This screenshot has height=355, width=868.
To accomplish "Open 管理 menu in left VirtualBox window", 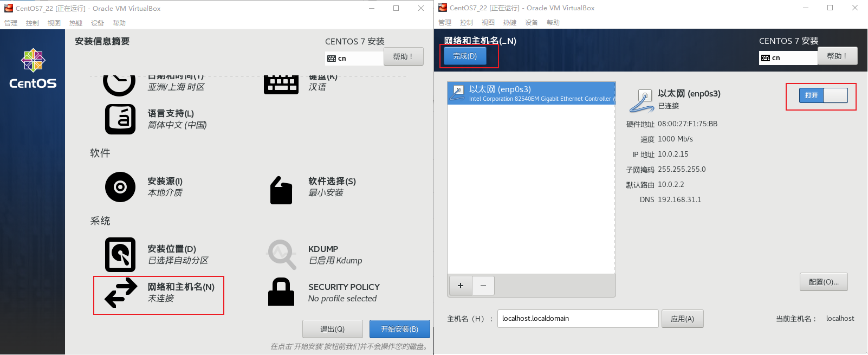I will point(11,23).
